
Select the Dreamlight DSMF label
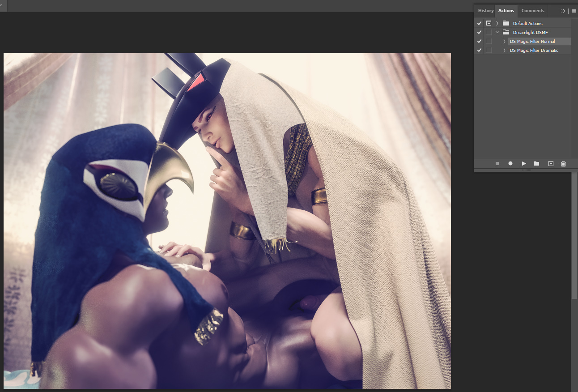click(530, 32)
